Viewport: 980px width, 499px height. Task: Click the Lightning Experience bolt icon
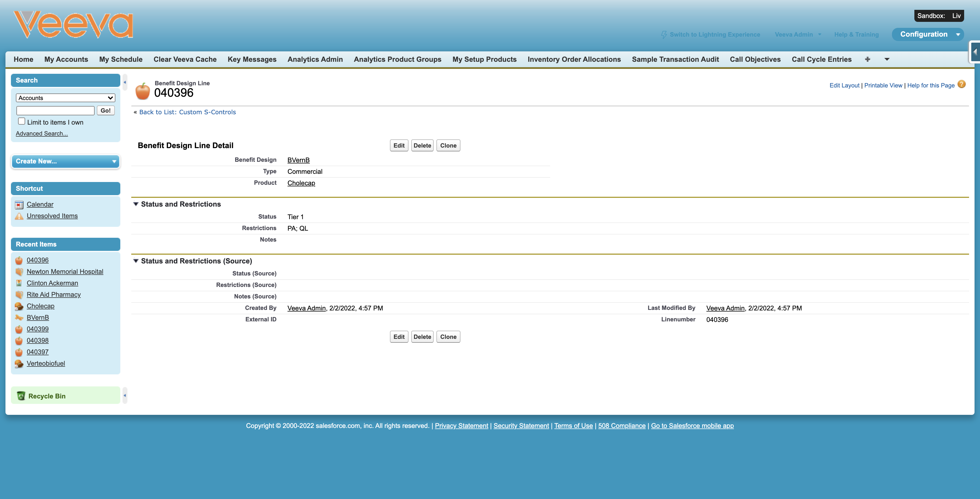[664, 35]
